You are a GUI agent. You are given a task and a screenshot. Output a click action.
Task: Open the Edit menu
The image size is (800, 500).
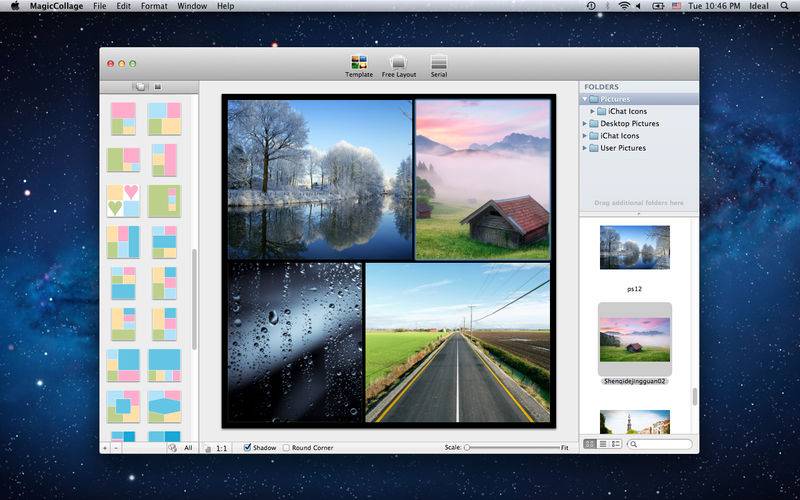click(x=123, y=6)
